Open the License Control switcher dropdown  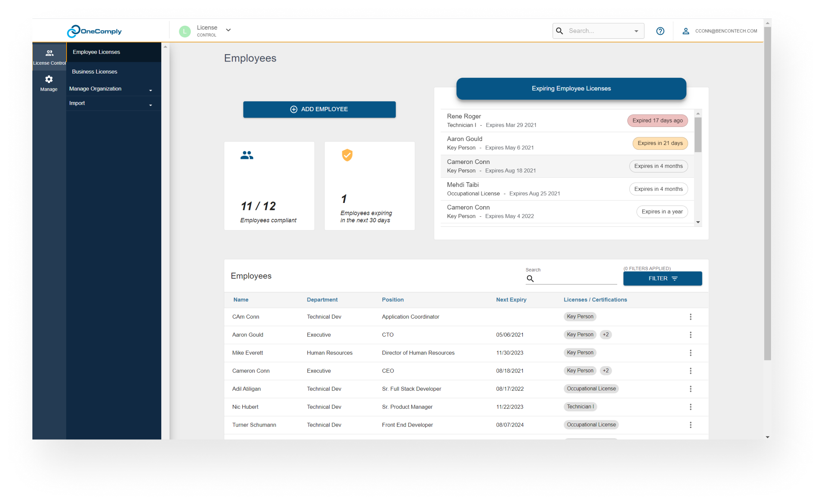tap(228, 30)
